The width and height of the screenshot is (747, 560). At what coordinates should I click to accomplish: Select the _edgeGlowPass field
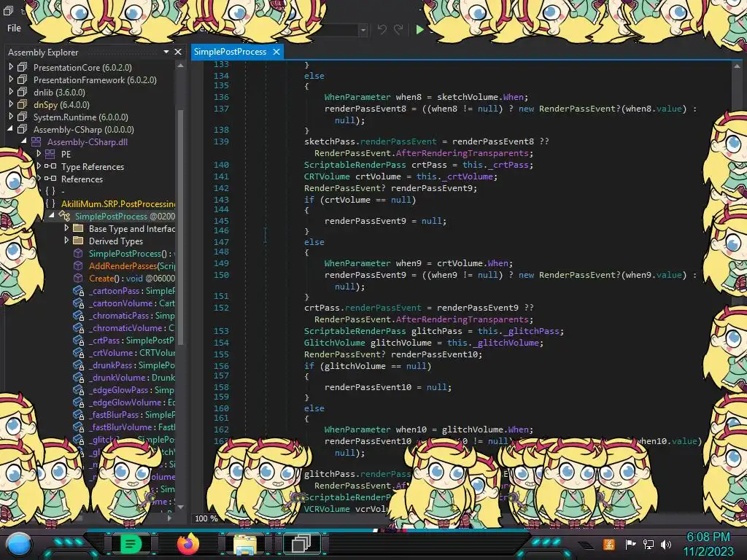pos(131,389)
